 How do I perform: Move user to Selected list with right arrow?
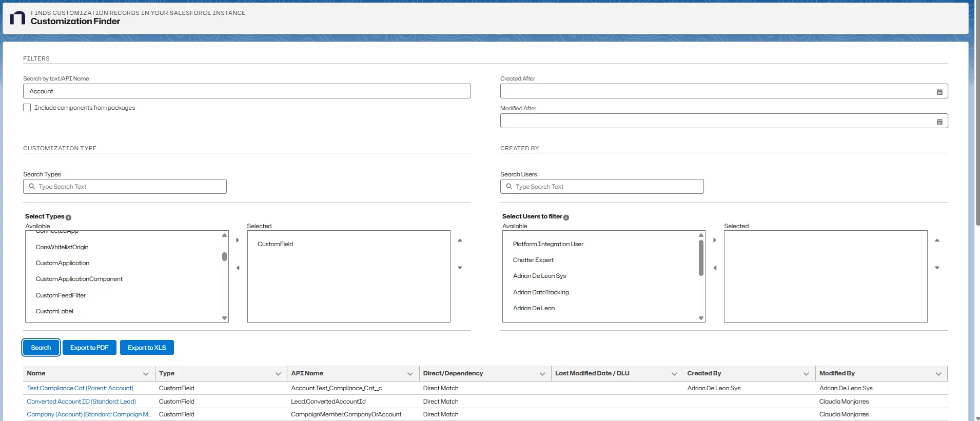715,240
